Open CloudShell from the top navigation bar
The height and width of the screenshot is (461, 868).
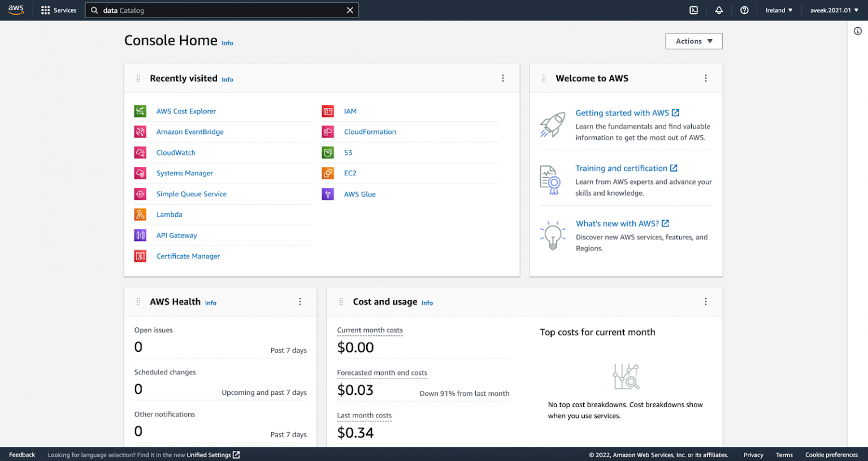pos(693,10)
